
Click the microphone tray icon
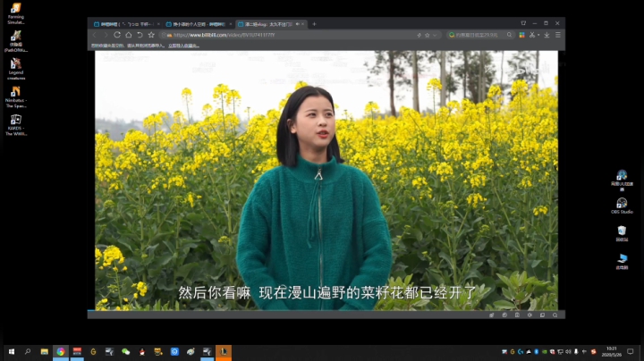576,352
